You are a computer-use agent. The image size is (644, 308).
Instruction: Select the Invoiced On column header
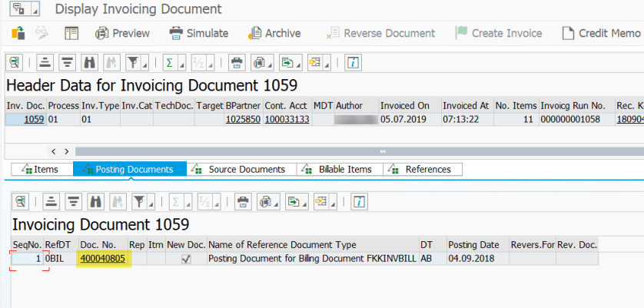click(x=410, y=105)
